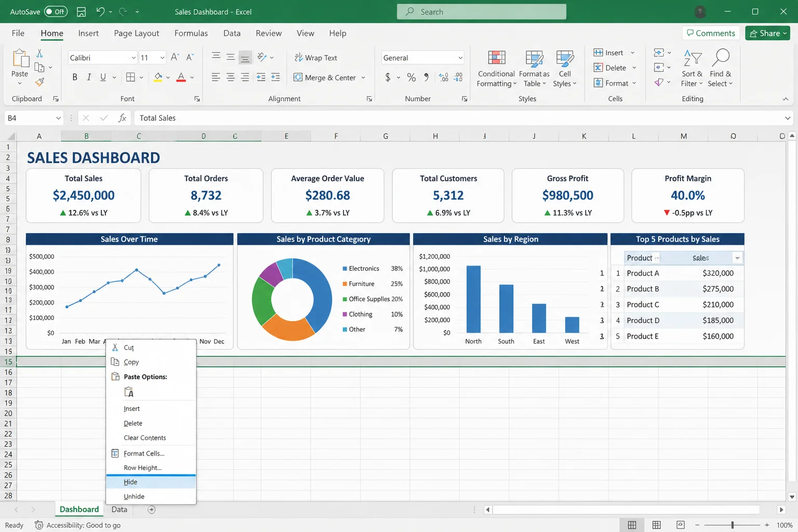Apply Comma Style number format
Screen dimensions: 798x532
coord(426,77)
